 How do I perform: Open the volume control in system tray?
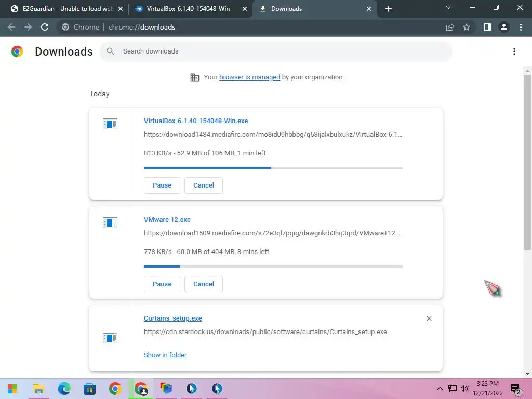click(464, 389)
